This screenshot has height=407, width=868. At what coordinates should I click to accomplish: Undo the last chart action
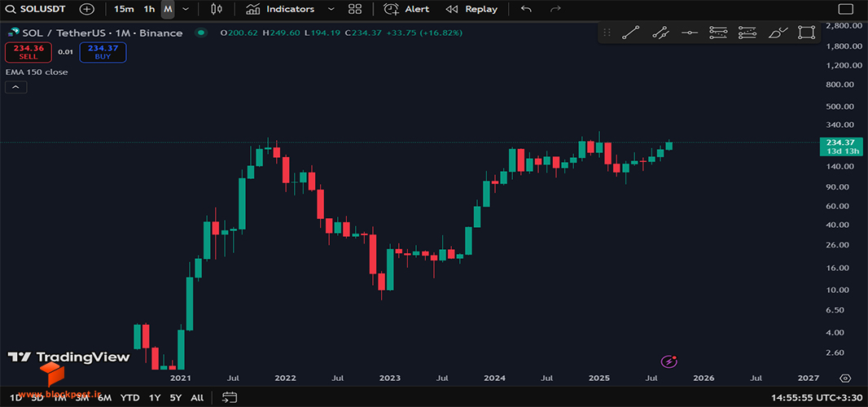[x=527, y=9]
